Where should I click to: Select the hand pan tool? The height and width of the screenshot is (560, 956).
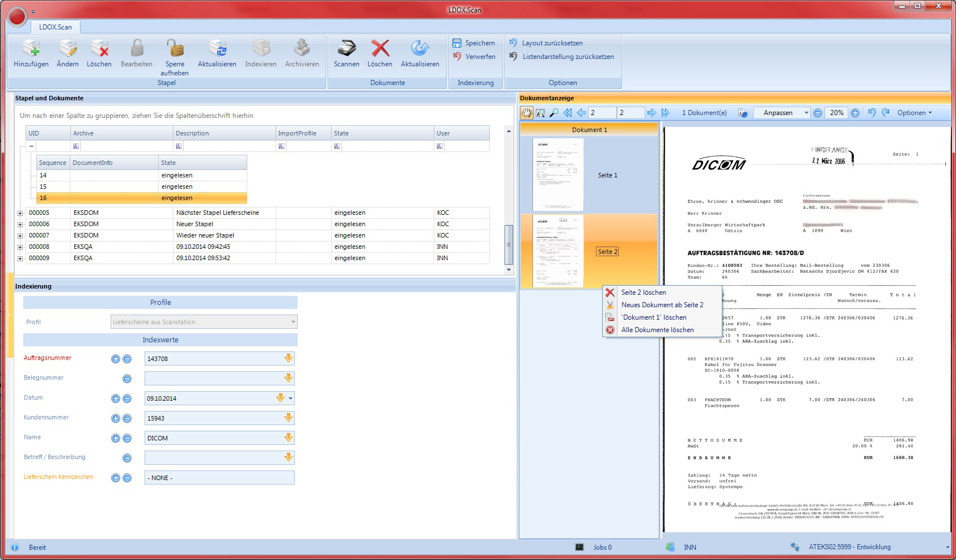click(527, 113)
